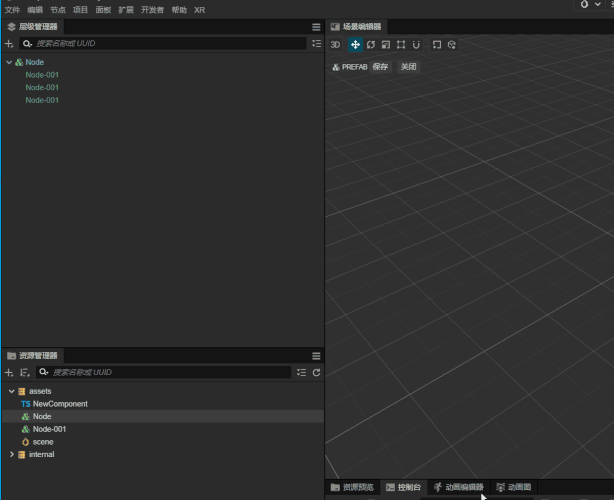Open the 节点 menu
Viewport: 614px width, 500px height.
click(x=58, y=10)
